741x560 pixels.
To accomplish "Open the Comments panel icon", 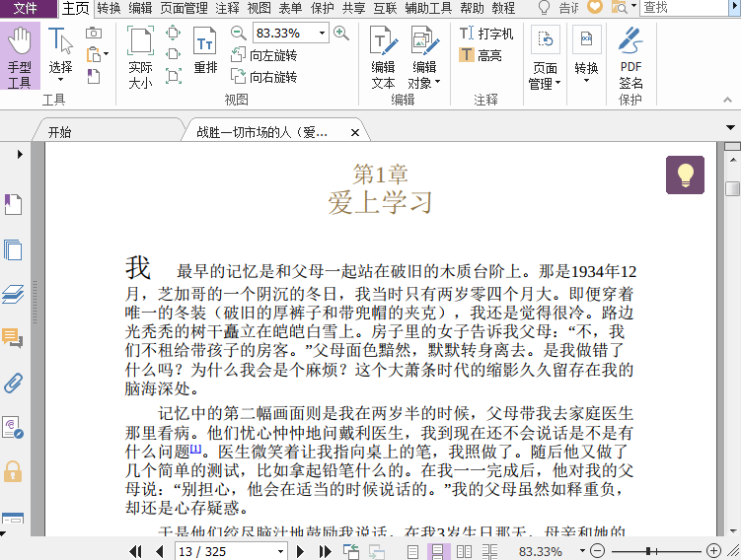I will click(13, 338).
